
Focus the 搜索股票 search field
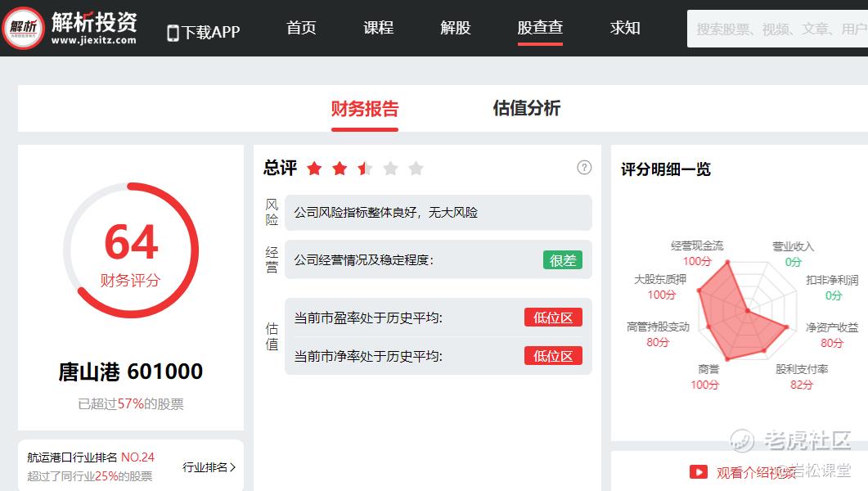[x=777, y=29]
